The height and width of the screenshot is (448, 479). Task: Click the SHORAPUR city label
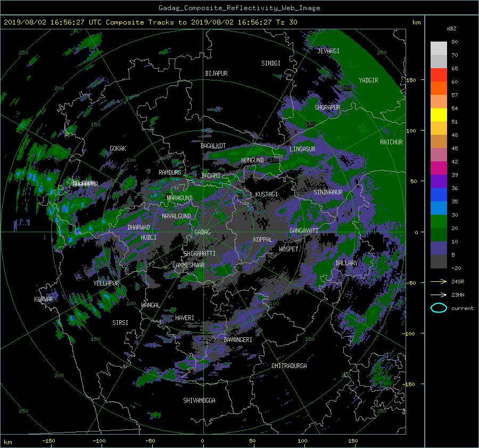tap(327, 108)
